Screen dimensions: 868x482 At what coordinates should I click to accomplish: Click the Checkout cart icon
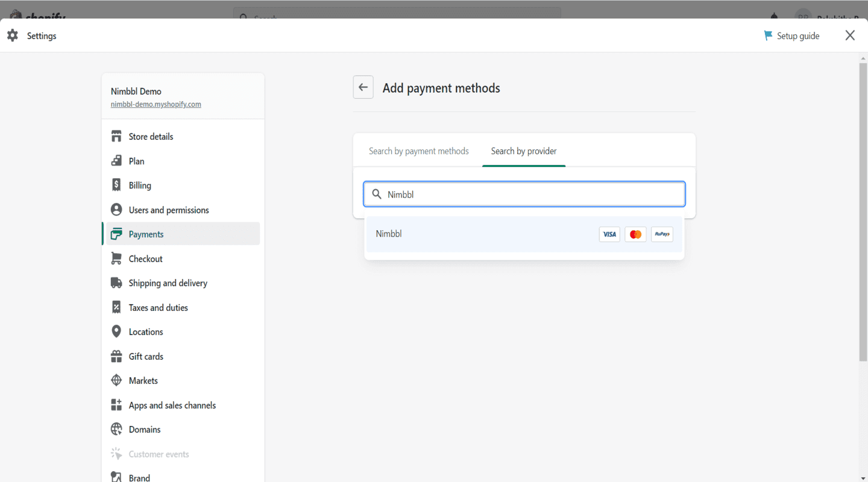pyautogui.click(x=116, y=258)
